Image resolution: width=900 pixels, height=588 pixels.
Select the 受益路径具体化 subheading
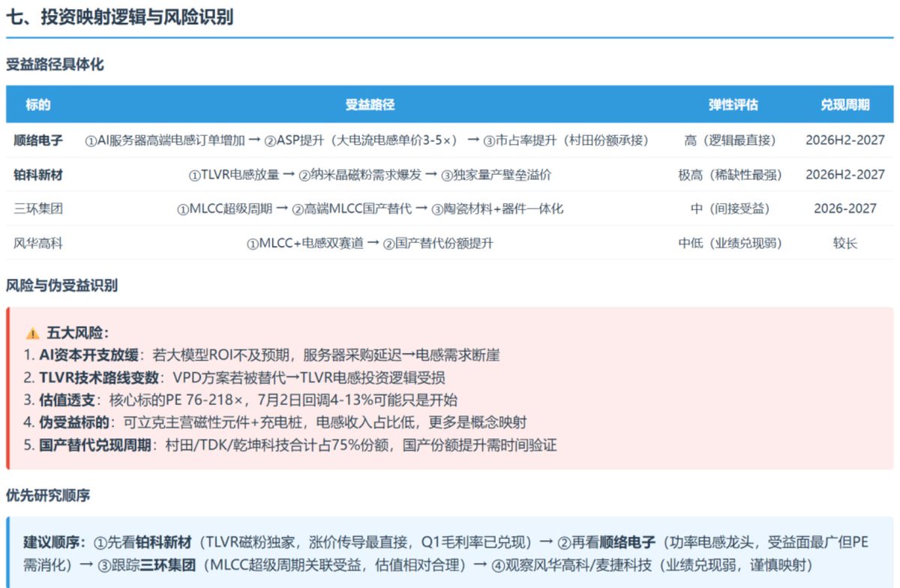click(55, 64)
